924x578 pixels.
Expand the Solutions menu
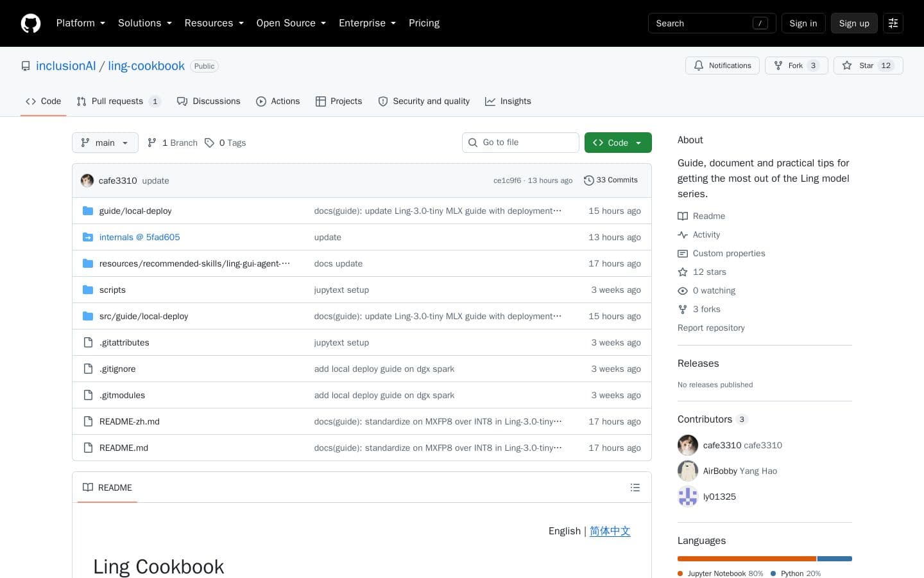coord(145,23)
